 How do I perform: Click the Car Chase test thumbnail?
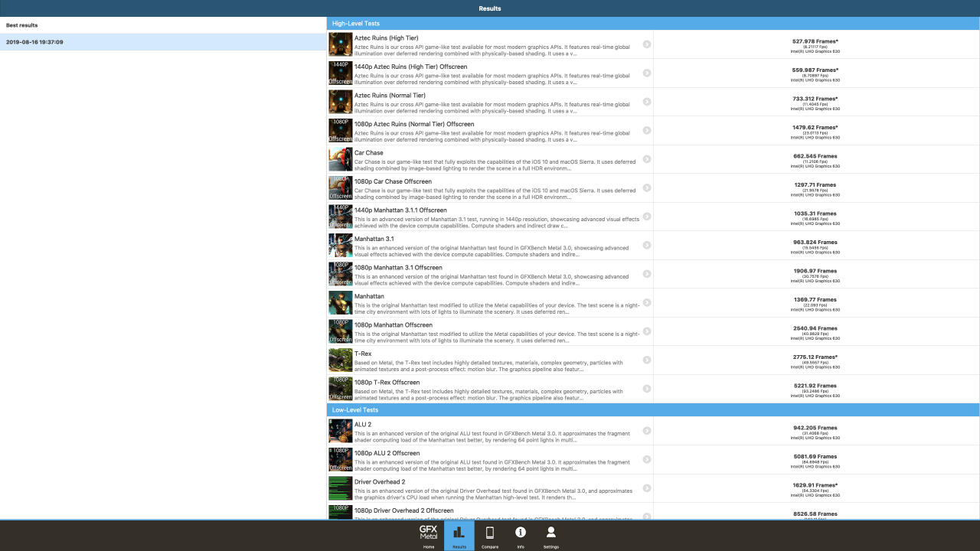coord(341,159)
